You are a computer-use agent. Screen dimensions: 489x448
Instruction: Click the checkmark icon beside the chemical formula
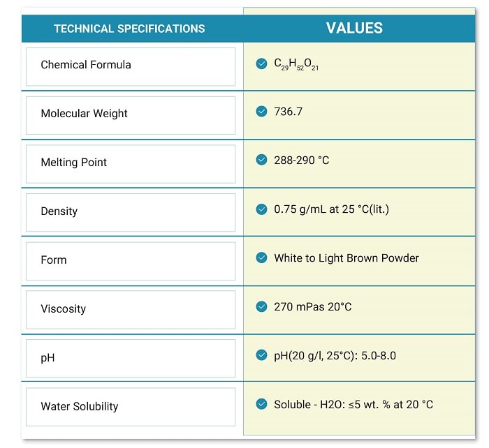(262, 64)
